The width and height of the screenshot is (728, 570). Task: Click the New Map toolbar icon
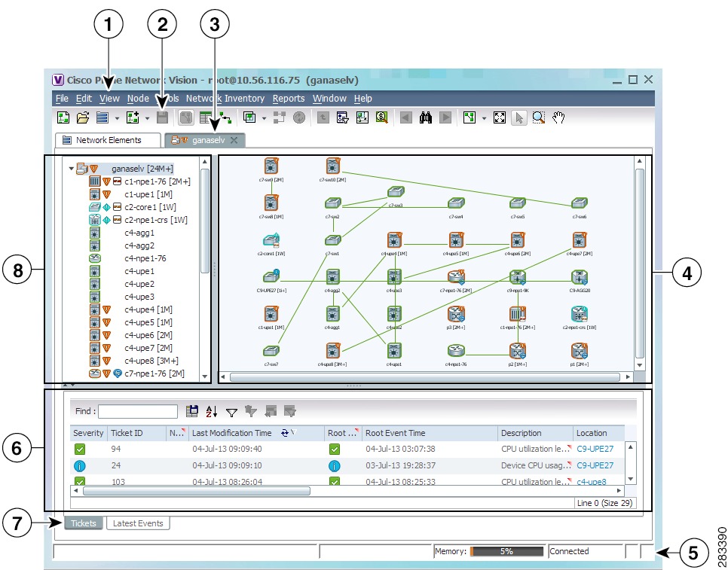click(x=63, y=117)
